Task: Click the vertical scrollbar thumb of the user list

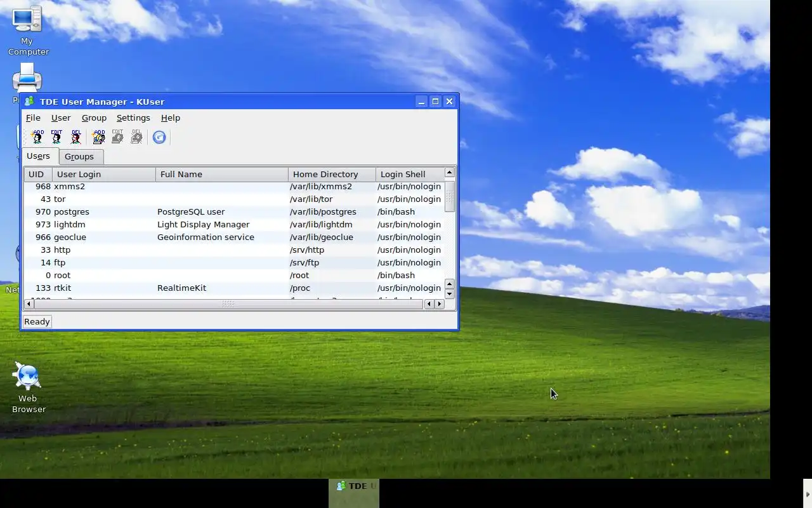Action: point(449,197)
